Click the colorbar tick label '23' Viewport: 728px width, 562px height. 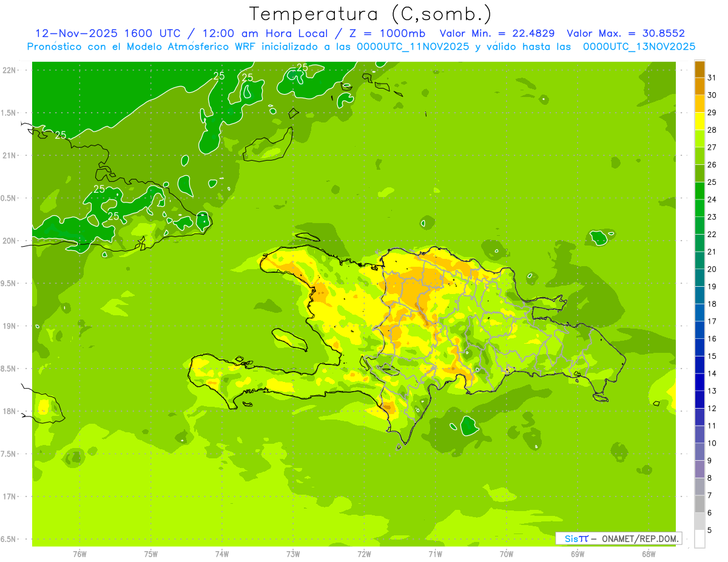tap(712, 217)
